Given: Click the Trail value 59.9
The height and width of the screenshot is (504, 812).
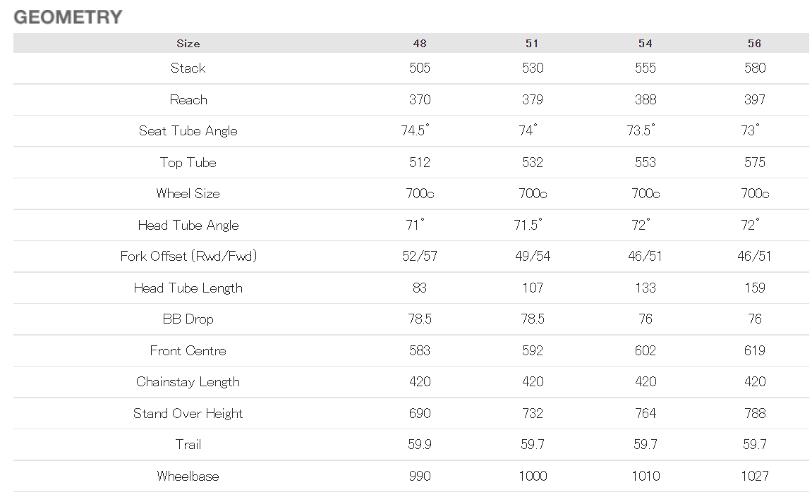Looking at the screenshot, I should coord(420,445).
